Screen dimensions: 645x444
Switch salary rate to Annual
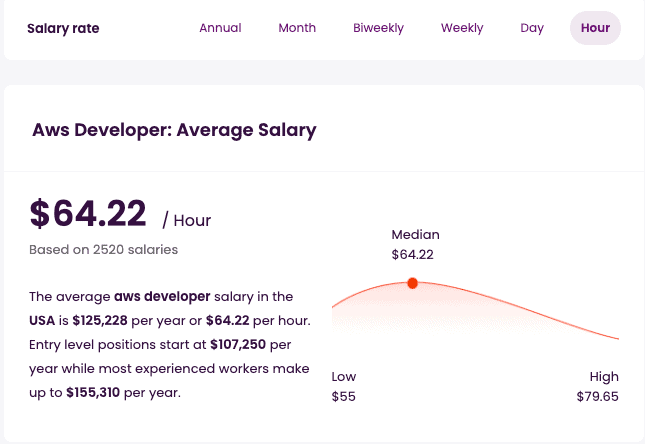click(x=220, y=28)
